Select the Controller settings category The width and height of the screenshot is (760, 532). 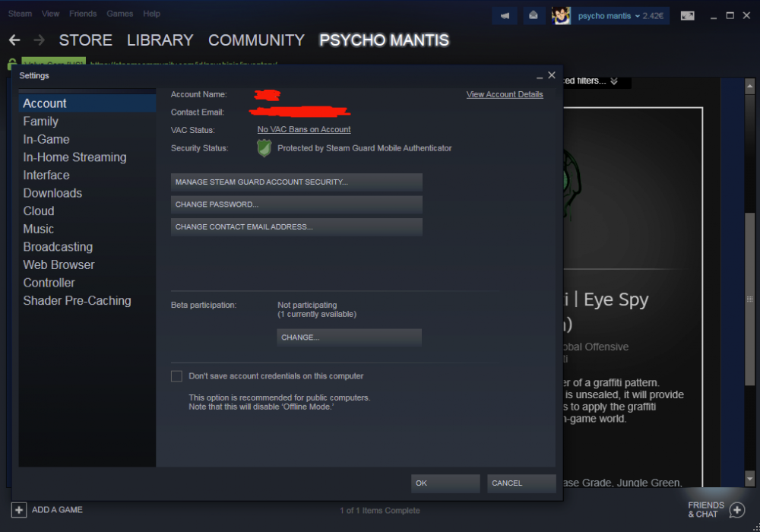click(x=87, y=283)
